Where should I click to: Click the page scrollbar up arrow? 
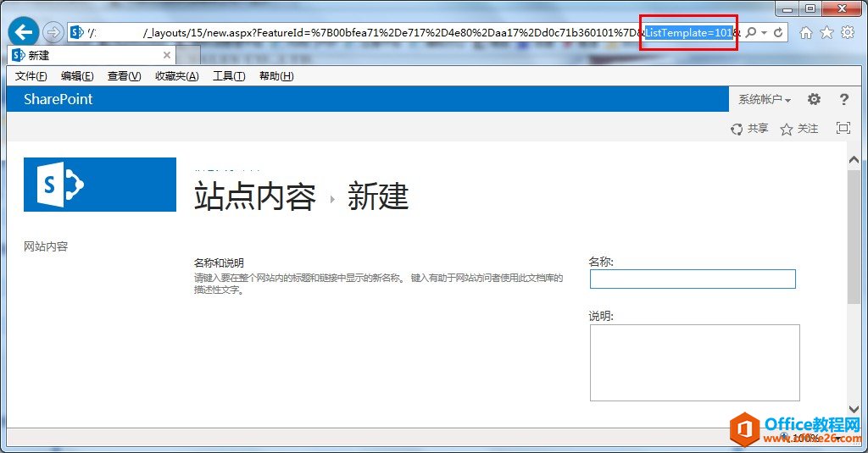tap(854, 159)
